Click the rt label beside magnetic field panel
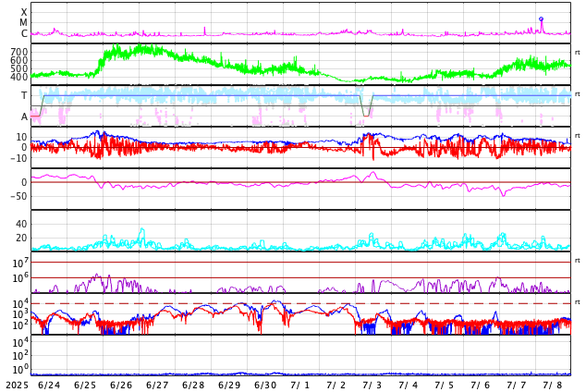 coord(578,136)
